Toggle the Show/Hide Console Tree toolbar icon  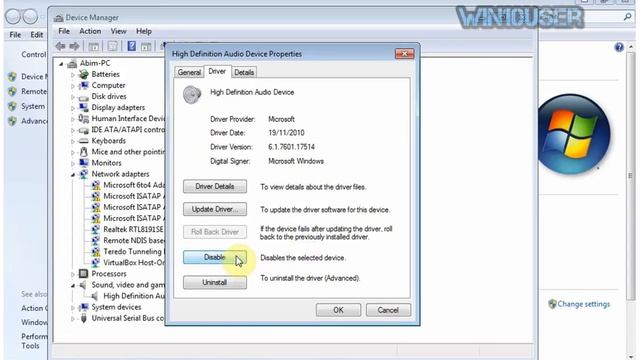[93, 46]
